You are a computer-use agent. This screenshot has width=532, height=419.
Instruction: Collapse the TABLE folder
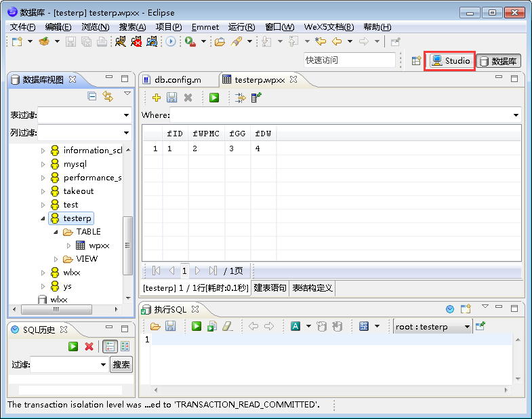coord(56,232)
